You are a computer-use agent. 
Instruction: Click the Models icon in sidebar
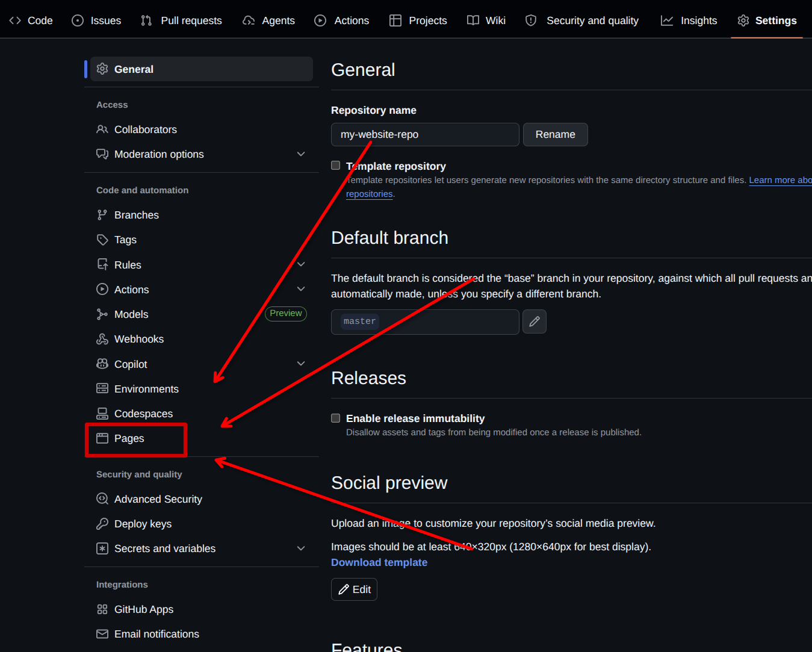click(x=102, y=314)
